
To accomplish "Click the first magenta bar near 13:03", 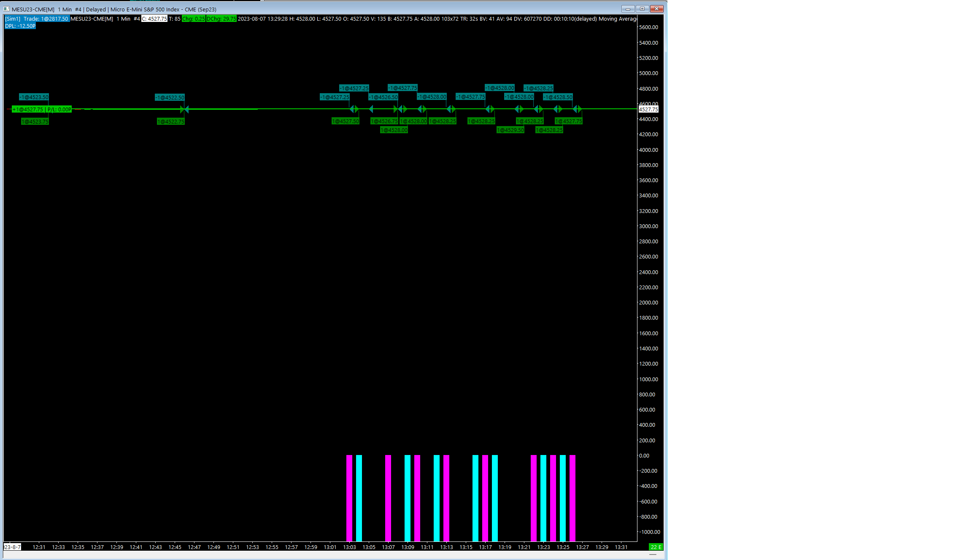I will (349, 498).
